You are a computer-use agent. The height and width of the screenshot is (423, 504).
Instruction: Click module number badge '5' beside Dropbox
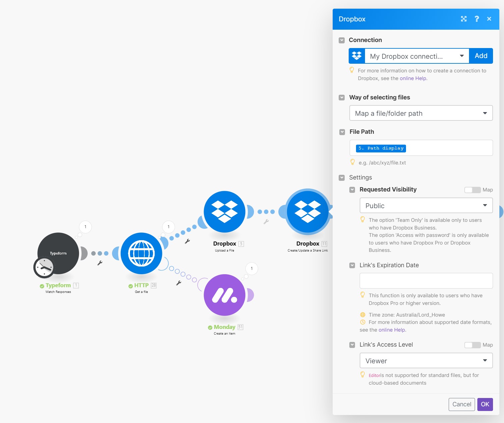[x=241, y=244]
